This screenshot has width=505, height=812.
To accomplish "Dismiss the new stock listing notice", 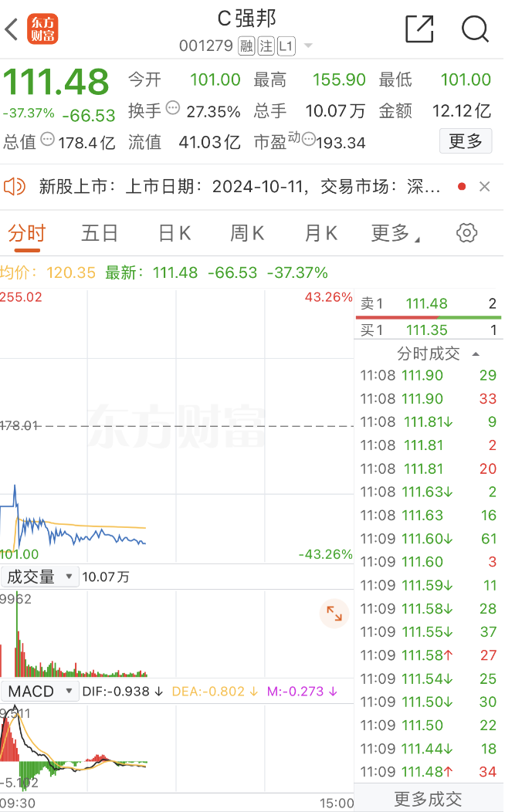I will coord(484,186).
